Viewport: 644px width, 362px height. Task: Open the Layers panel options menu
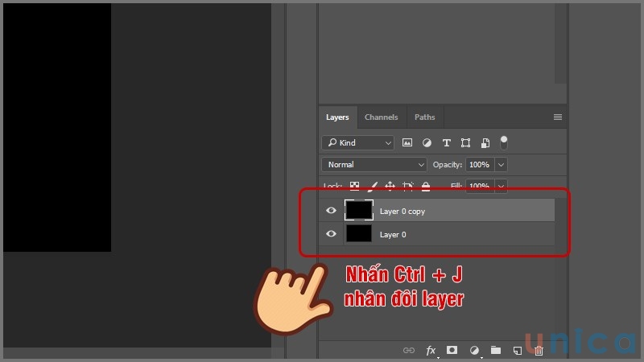557,117
